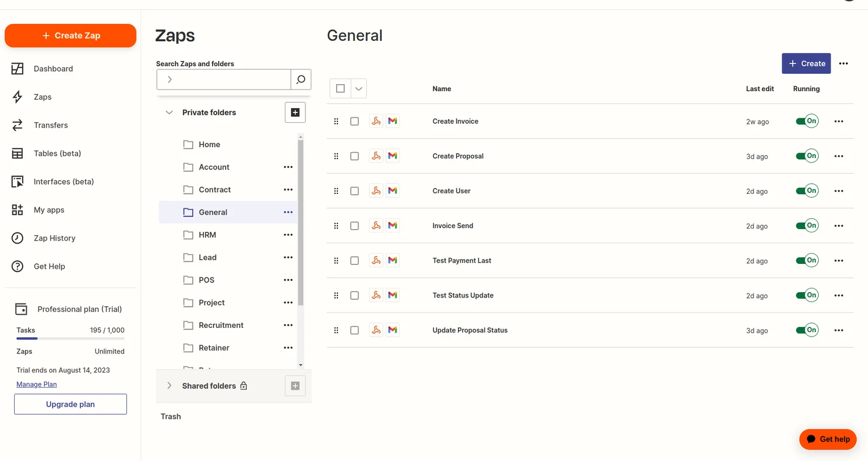Click the search magnifier icon button
Screen dimensions: 868x461
(x=301, y=79)
